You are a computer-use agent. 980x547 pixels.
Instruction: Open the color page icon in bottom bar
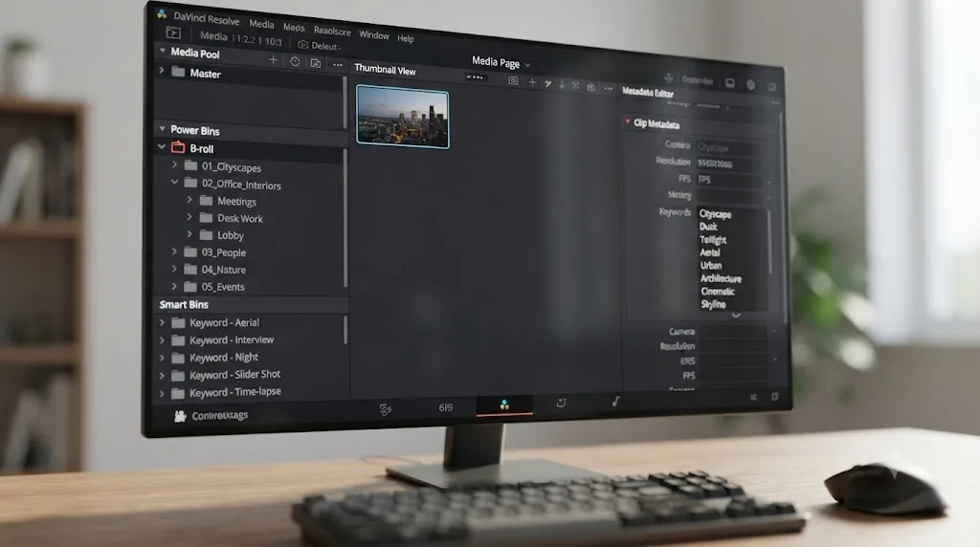pyautogui.click(x=504, y=405)
